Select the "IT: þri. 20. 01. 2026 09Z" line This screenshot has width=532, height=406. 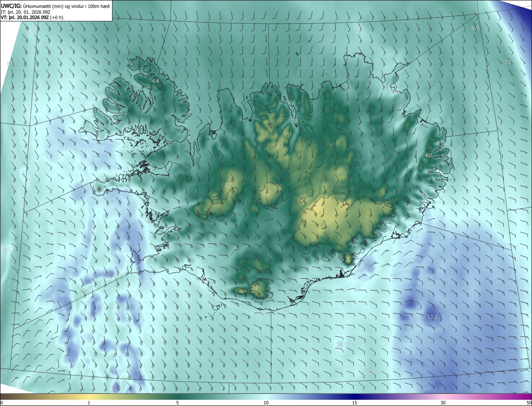click(x=25, y=12)
